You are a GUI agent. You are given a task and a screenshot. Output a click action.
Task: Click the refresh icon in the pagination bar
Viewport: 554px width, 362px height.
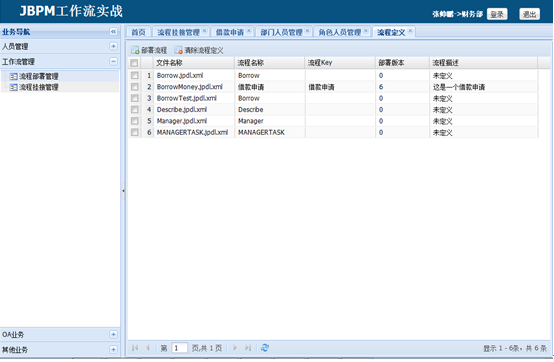tap(265, 348)
